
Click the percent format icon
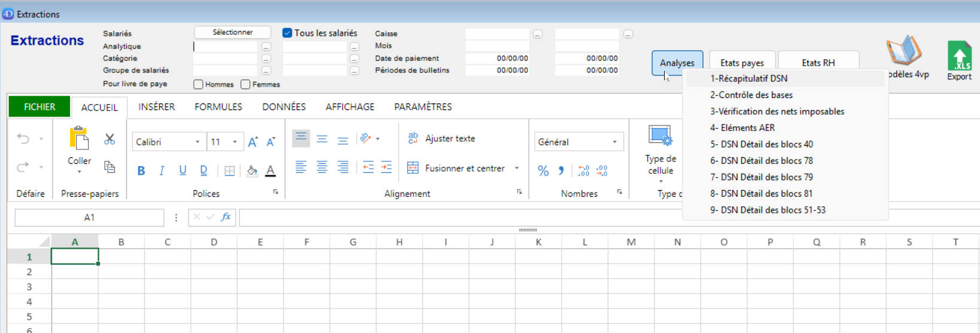pos(543,171)
